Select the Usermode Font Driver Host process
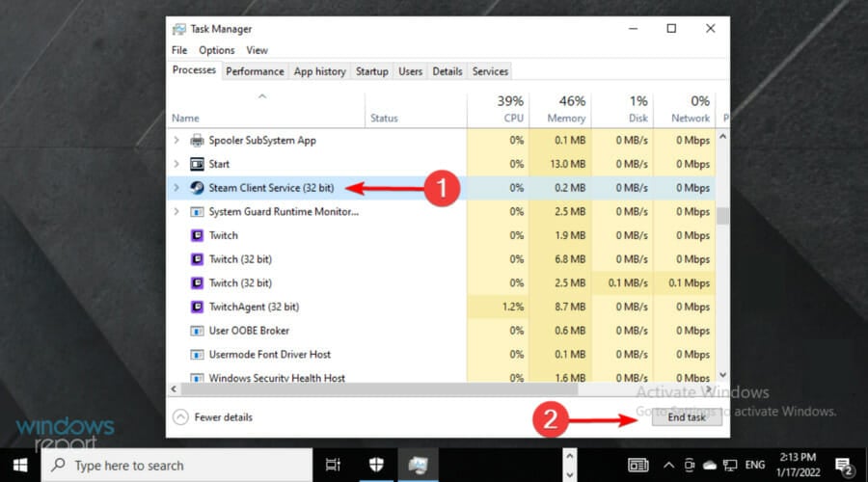868x482 pixels. pos(441,355)
